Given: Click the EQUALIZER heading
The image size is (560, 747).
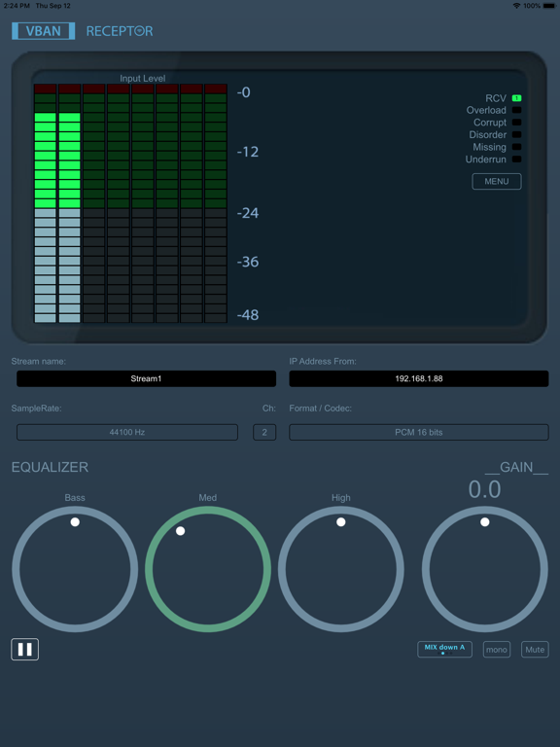Looking at the screenshot, I should pyautogui.click(x=50, y=467).
